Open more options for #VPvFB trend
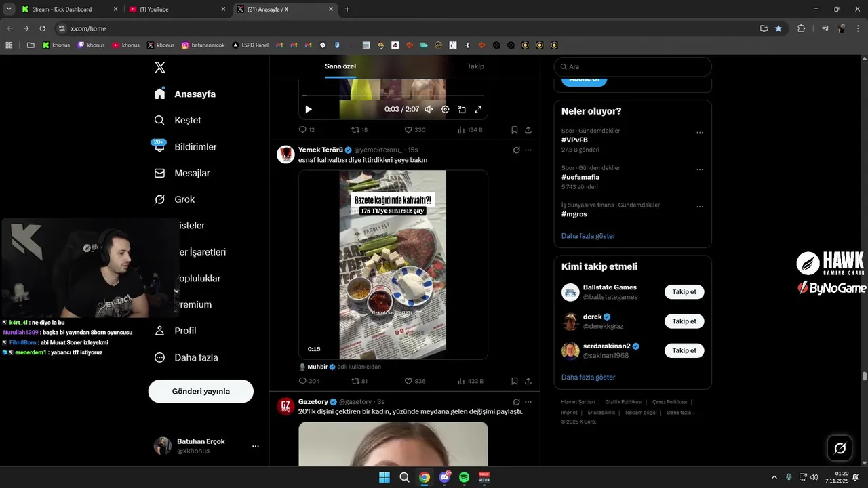 coord(700,132)
